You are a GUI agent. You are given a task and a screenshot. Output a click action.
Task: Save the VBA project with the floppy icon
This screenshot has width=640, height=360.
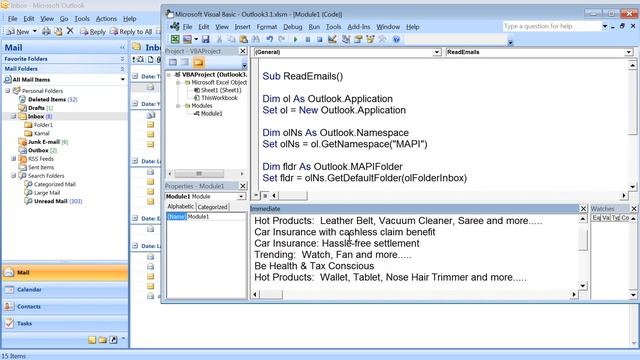pyautogui.click(x=205, y=39)
